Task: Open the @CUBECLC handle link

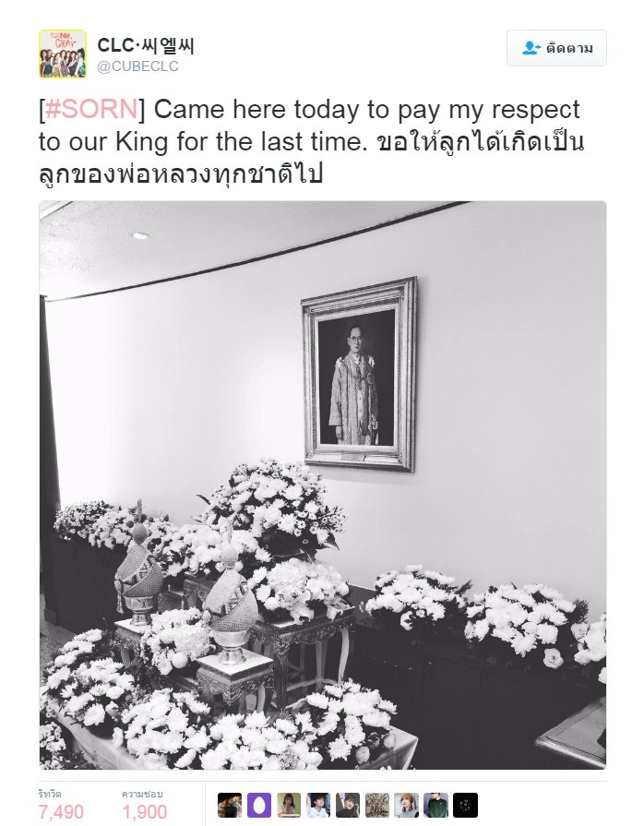Action: tap(138, 66)
